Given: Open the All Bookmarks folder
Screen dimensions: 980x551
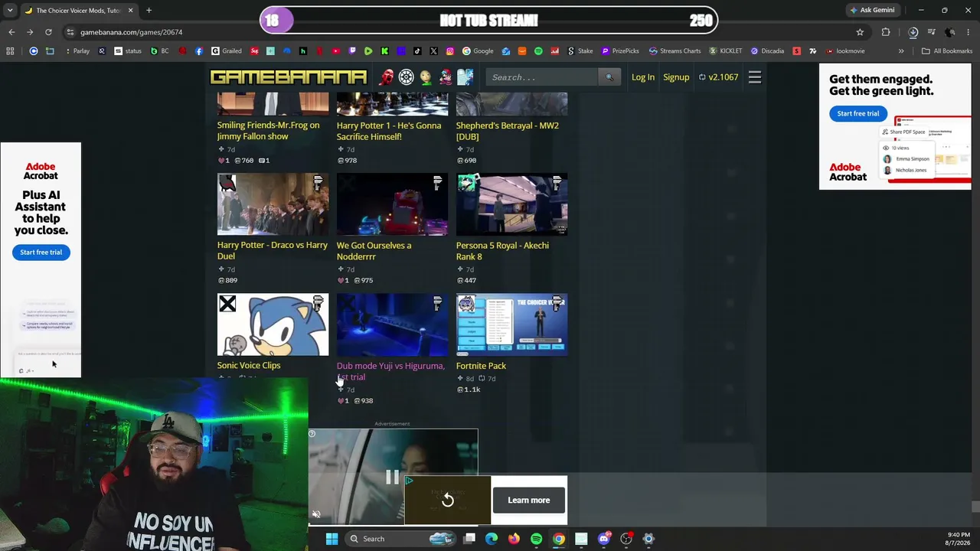Looking at the screenshot, I should [947, 51].
